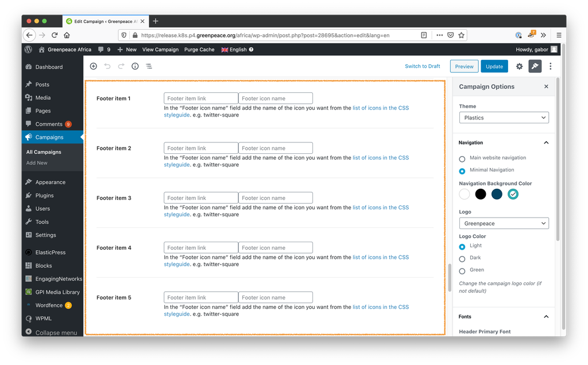The image size is (588, 365).
Task: Select Green logo color radio
Action: tap(462, 271)
